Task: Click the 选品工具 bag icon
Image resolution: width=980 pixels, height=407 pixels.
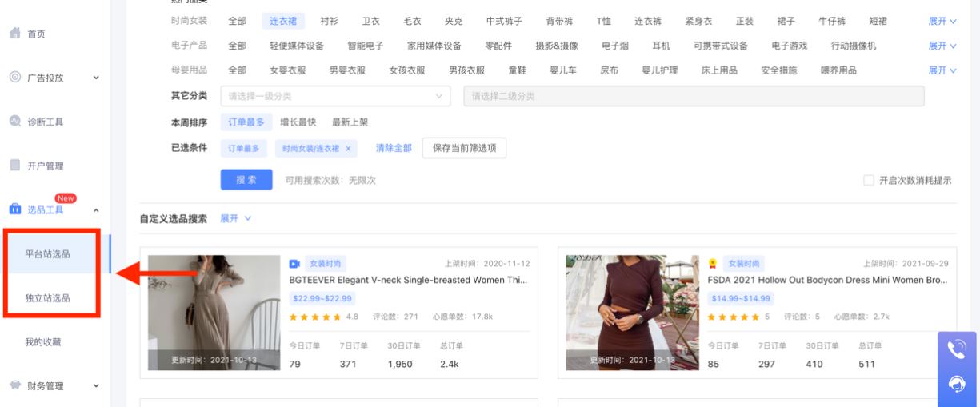Action: pos(14,209)
